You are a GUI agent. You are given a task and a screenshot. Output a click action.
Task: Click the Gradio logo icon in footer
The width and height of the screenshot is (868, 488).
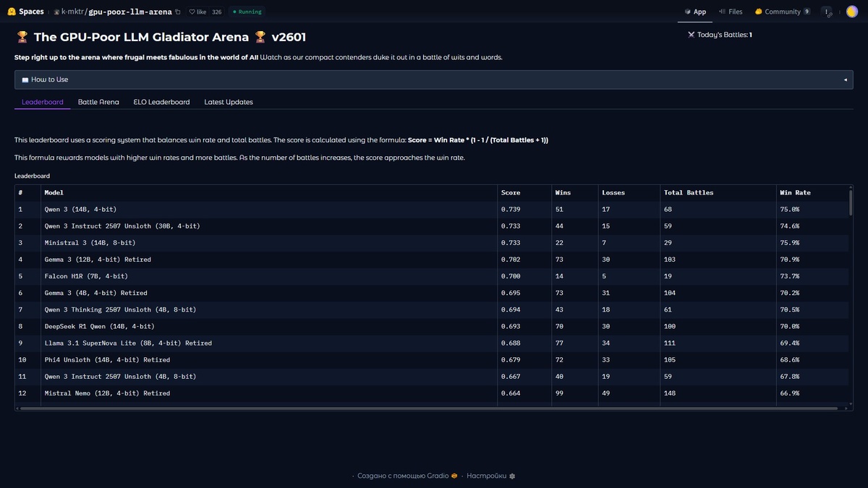tap(454, 476)
